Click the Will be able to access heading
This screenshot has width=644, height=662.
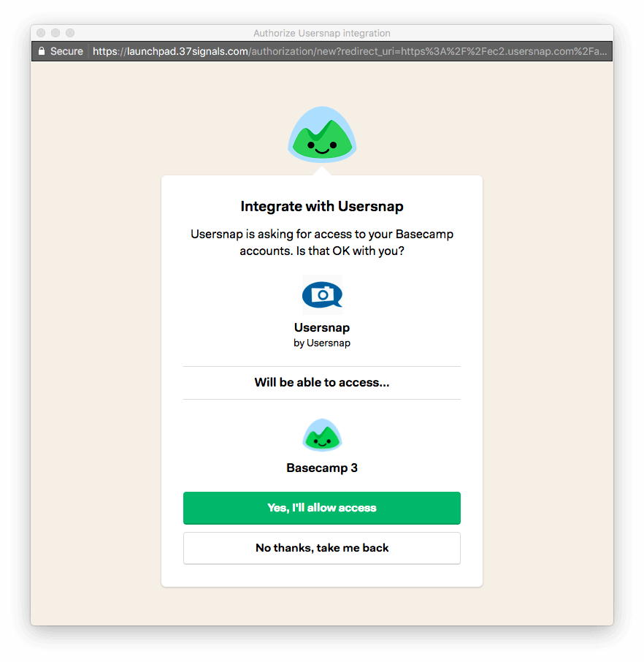point(322,382)
